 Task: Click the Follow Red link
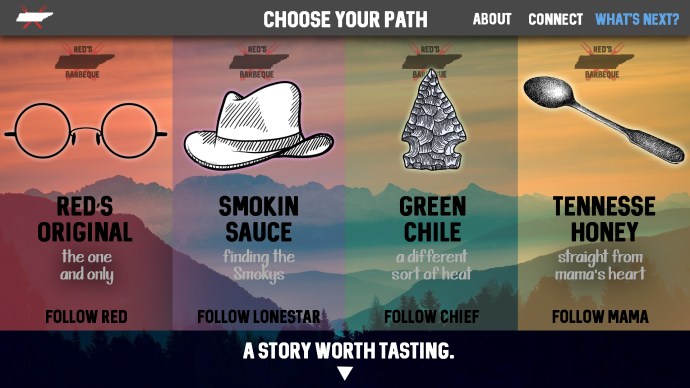(86, 317)
